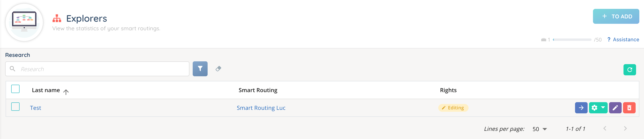Click the Smart Routing column header
Viewport: 644px width, 139px height.
tap(258, 90)
